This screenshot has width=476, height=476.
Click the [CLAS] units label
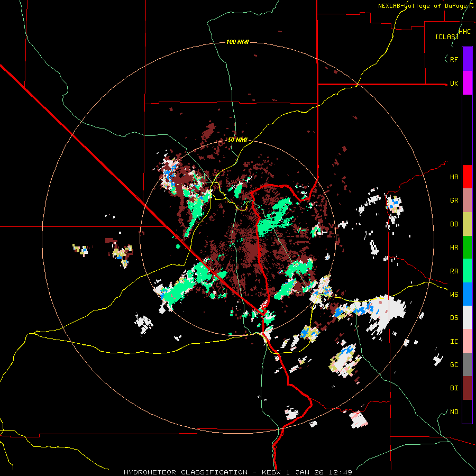(447, 36)
